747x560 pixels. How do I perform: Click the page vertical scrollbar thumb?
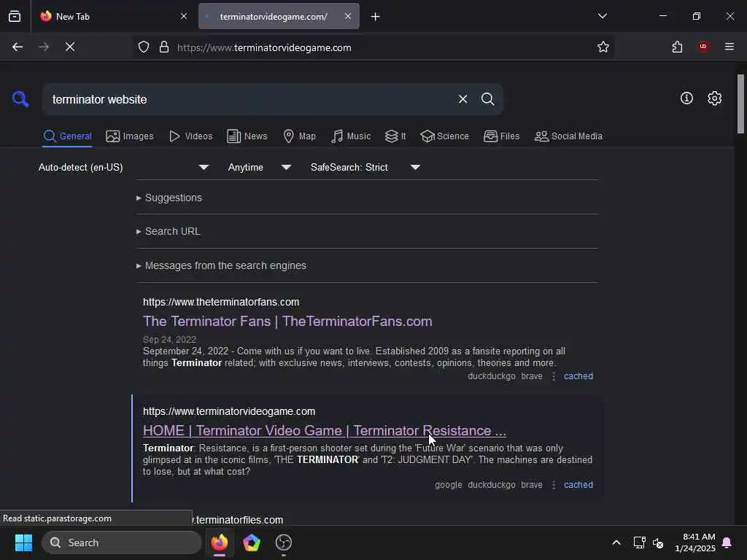point(740,104)
